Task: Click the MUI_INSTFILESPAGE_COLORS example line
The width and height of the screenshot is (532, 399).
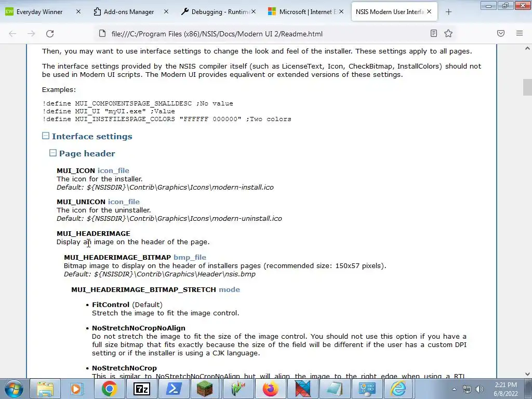Action: (167, 119)
